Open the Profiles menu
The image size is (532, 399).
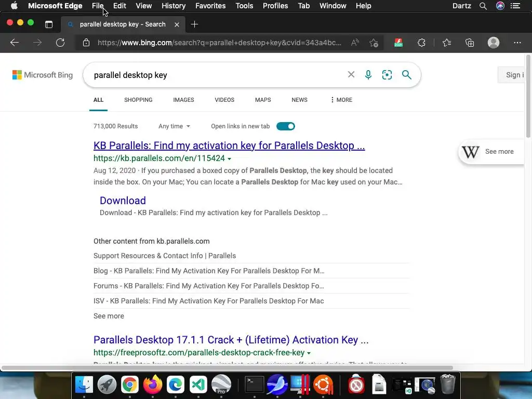tap(275, 6)
